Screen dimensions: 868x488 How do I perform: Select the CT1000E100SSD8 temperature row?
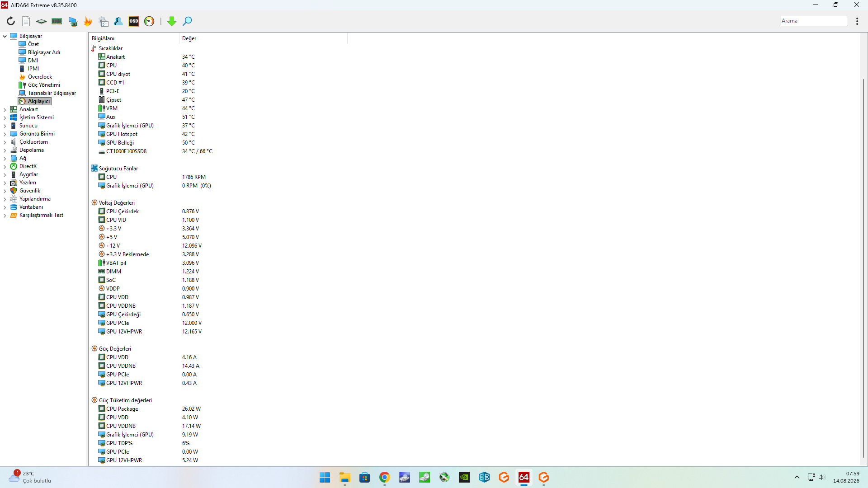pos(126,151)
